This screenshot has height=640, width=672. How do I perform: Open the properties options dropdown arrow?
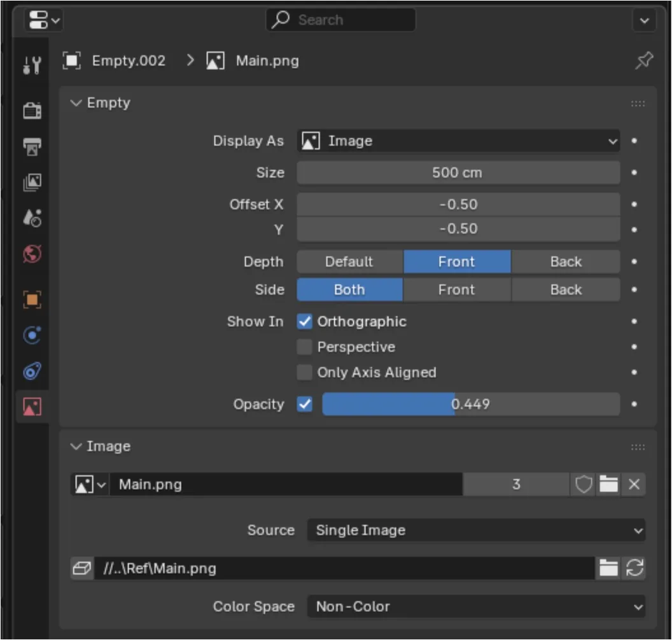[644, 20]
